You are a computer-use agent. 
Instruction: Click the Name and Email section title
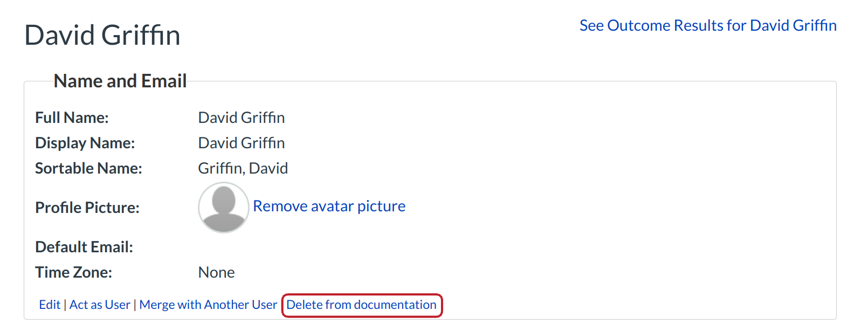click(x=120, y=81)
